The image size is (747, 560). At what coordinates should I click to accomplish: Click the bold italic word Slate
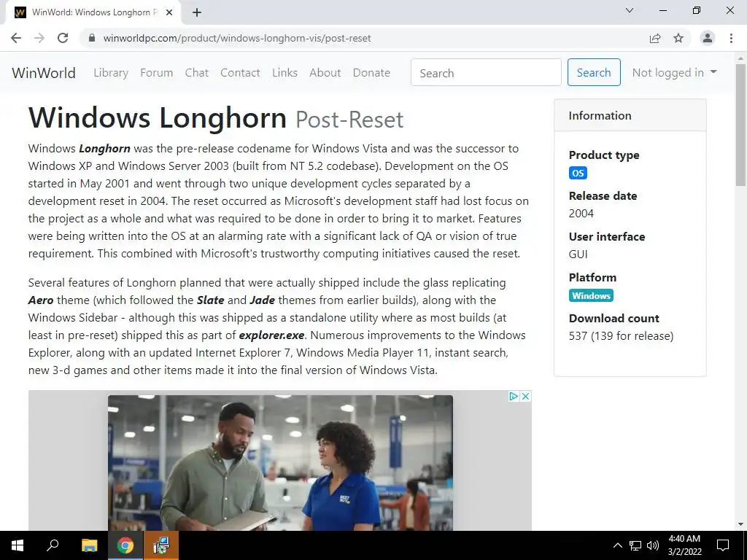(211, 300)
